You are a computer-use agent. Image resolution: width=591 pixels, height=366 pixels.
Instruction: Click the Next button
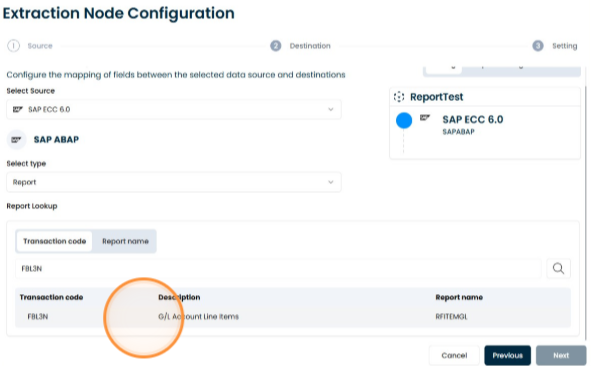[561, 355]
